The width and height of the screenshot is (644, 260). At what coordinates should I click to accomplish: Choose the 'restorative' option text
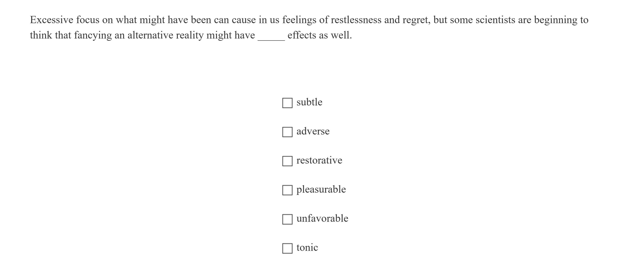319,160
